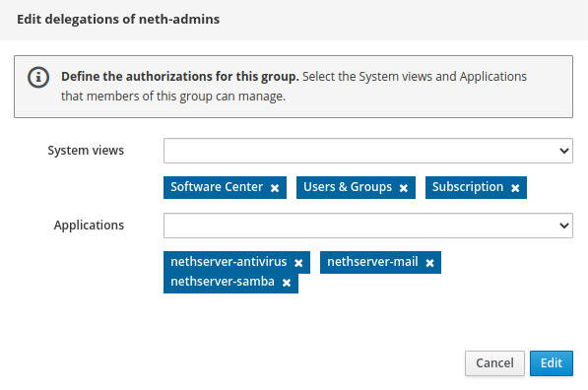This screenshot has height=390, width=588.
Task: Select the Users & Groups tag label
Action: pos(348,187)
